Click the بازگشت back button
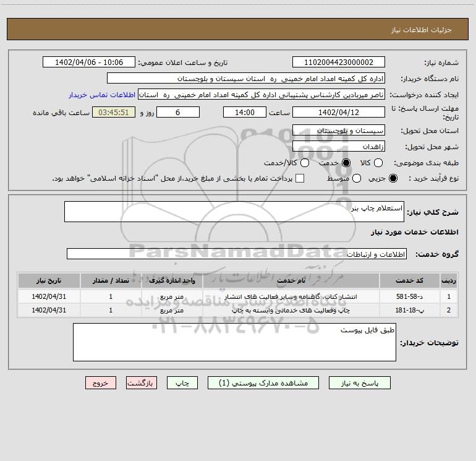476x461 pixels. (142, 383)
